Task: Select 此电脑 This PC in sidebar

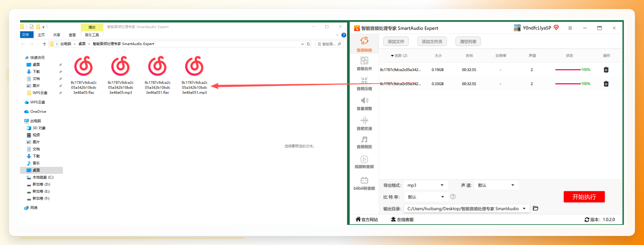Action: point(33,121)
